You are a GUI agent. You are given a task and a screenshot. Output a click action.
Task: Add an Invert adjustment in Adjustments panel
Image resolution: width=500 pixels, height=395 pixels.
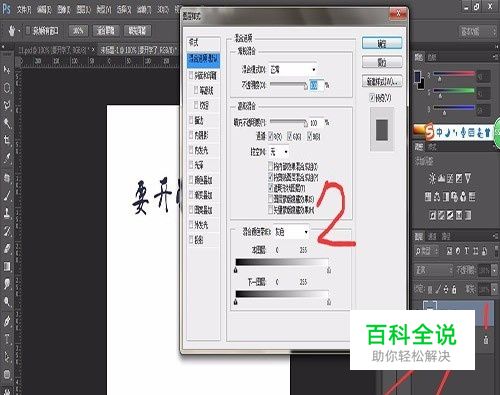433,215
